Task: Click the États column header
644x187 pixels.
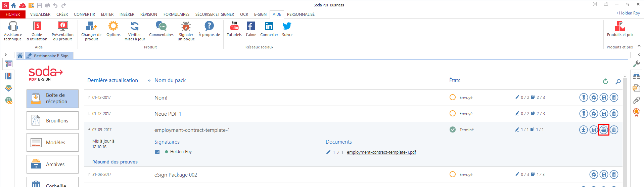Action: point(455,80)
